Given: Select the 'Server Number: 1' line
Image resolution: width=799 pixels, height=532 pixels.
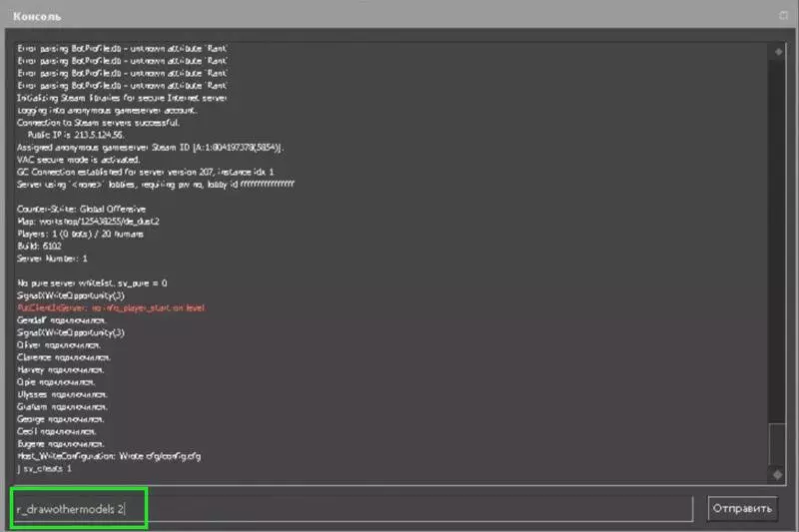Looking at the screenshot, I should click(x=52, y=259).
